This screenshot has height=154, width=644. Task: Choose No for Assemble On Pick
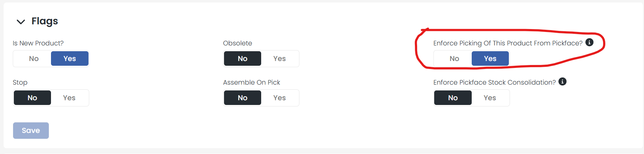243,98
